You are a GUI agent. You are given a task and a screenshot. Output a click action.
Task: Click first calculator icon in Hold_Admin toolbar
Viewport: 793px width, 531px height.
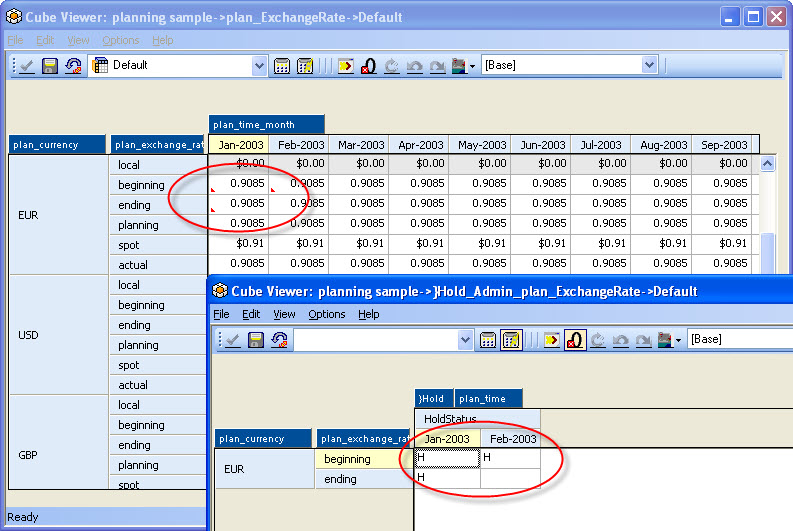[488, 340]
